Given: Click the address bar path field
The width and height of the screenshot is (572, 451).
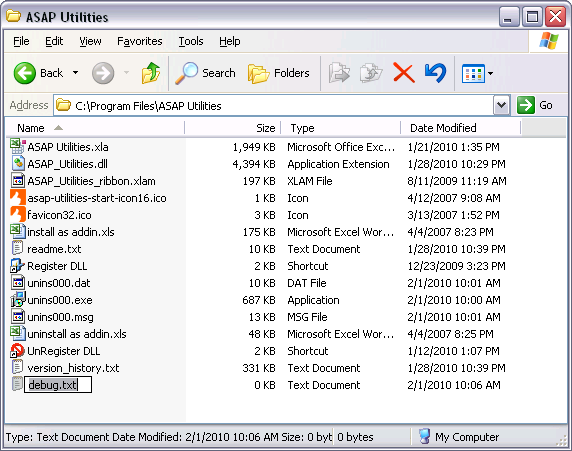Looking at the screenshot, I should 274,106.
